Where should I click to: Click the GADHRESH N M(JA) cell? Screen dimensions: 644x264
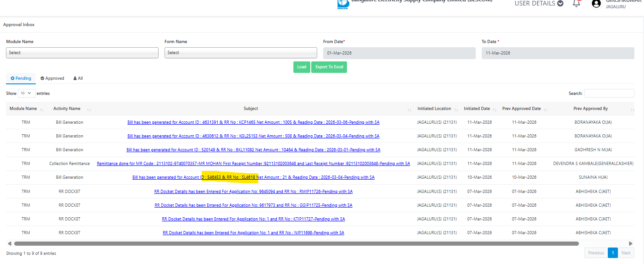(x=593, y=150)
